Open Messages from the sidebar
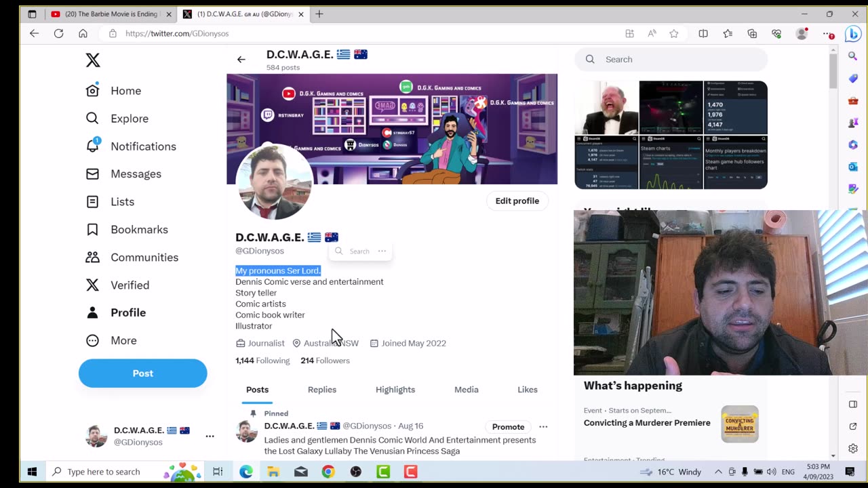 123,174
